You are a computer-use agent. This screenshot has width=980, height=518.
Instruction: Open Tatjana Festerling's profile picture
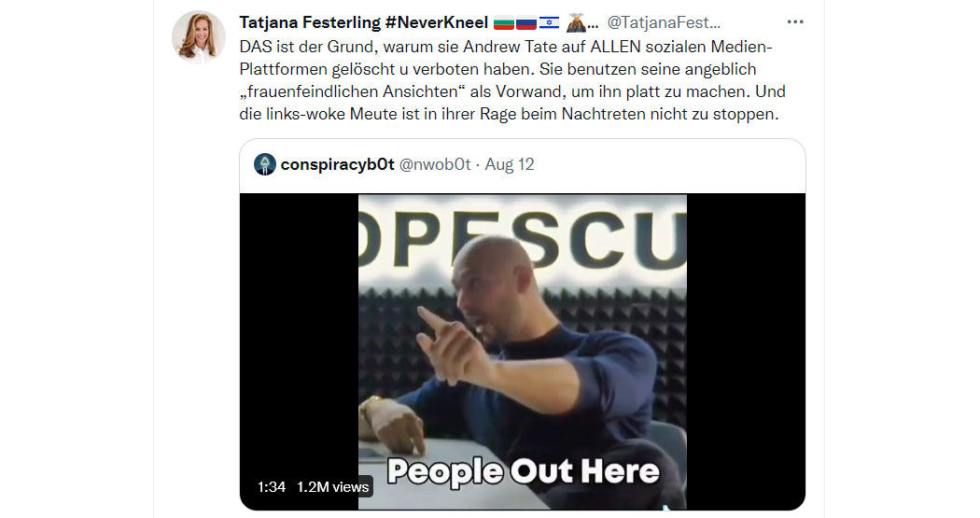[x=199, y=36]
